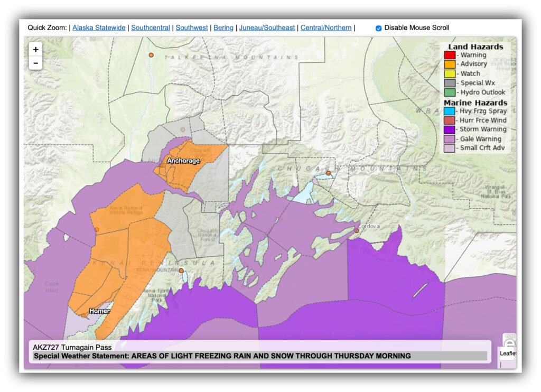Select the orange marker in Chugach Mountains
This screenshot has height=392, width=541.
[328, 173]
